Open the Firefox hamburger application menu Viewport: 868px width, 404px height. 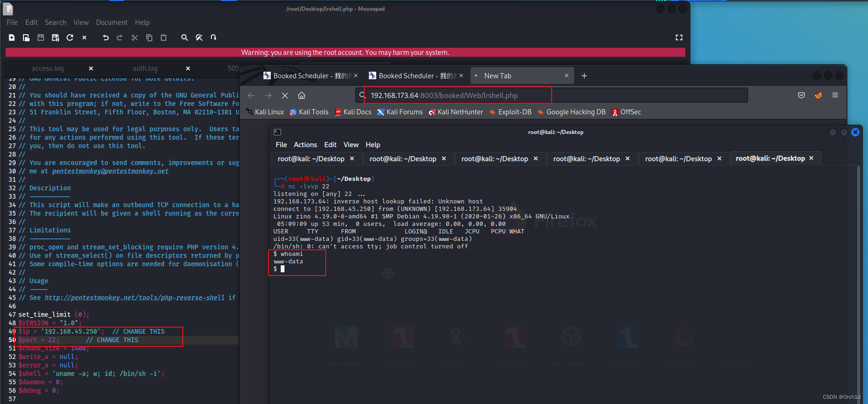click(x=835, y=95)
